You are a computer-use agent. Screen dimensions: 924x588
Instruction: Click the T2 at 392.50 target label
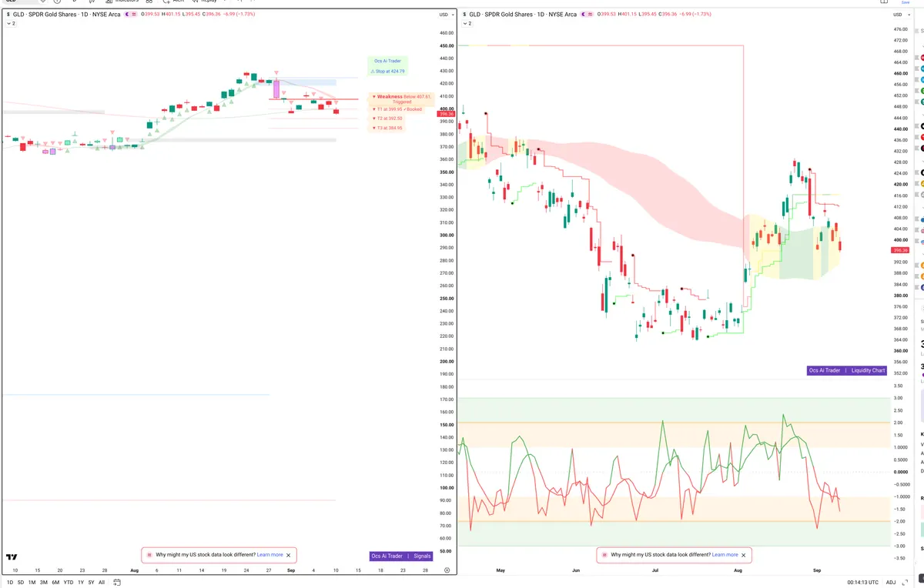387,119
